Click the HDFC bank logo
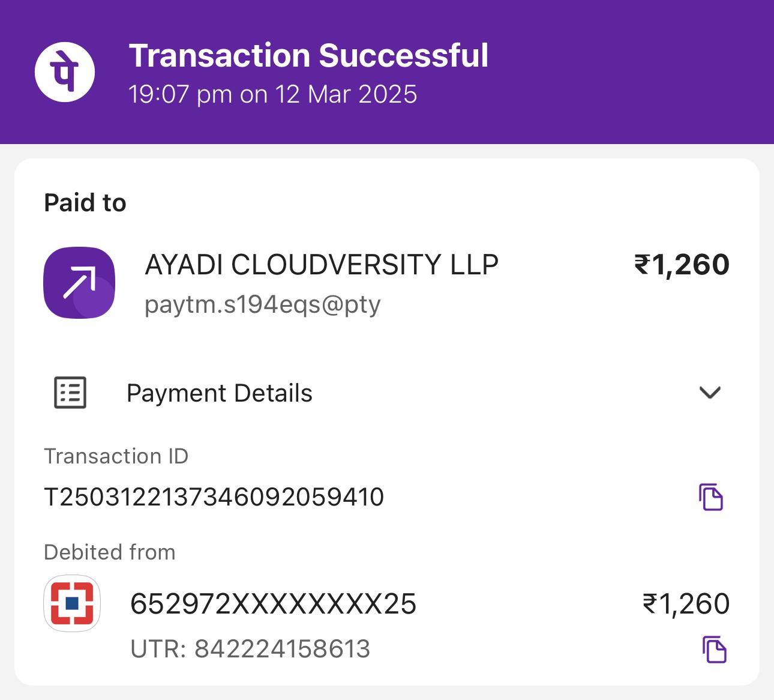This screenshot has width=774, height=700. [x=72, y=603]
